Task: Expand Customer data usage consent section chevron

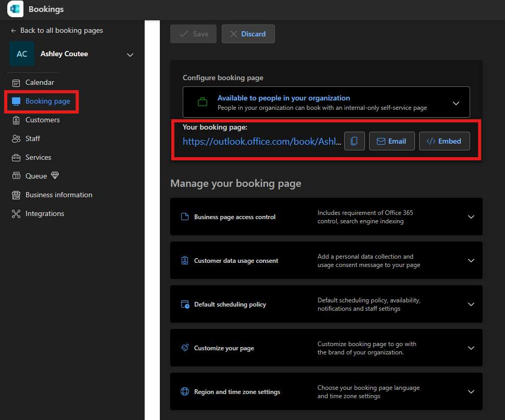Action: [471, 261]
